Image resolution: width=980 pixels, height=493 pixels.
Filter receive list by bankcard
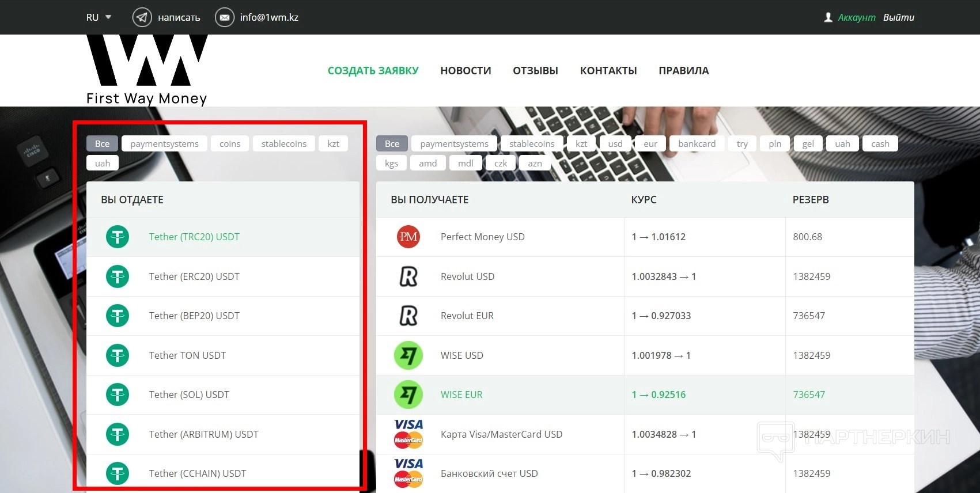(697, 143)
